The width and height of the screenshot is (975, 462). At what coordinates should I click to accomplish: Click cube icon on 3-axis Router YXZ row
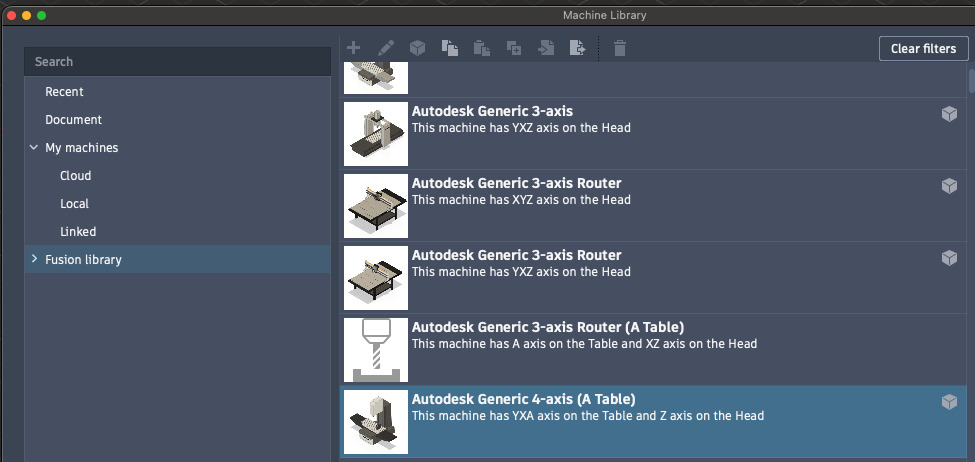coord(949,258)
